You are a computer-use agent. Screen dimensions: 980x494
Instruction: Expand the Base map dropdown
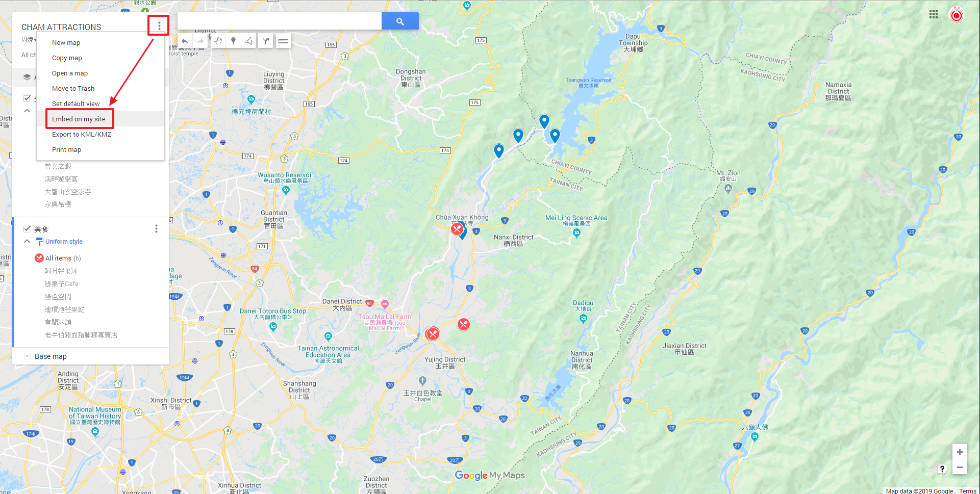click(x=27, y=356)
